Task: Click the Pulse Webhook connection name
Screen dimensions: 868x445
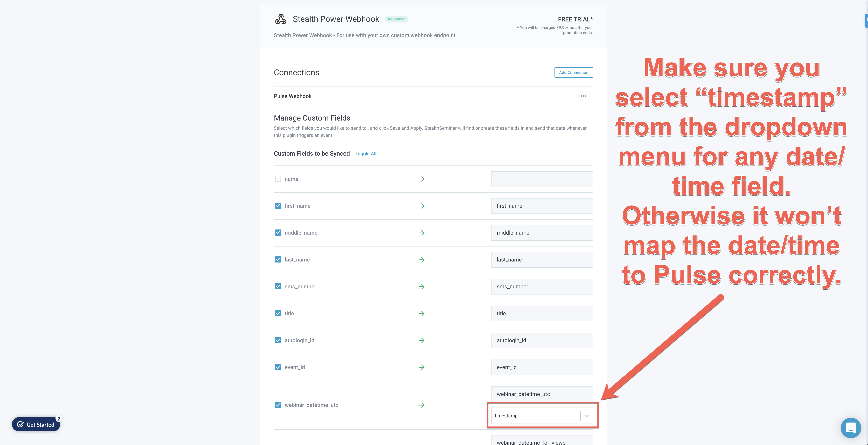Action: (292, 96)
